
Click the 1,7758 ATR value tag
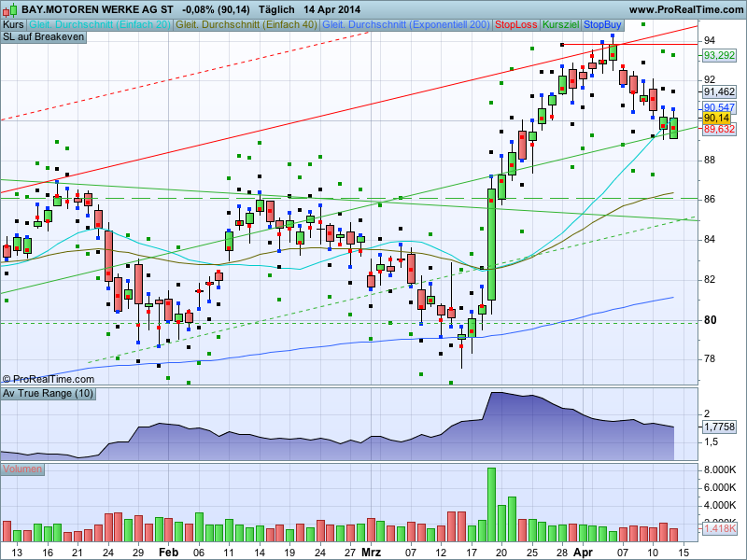pos(719,427)
